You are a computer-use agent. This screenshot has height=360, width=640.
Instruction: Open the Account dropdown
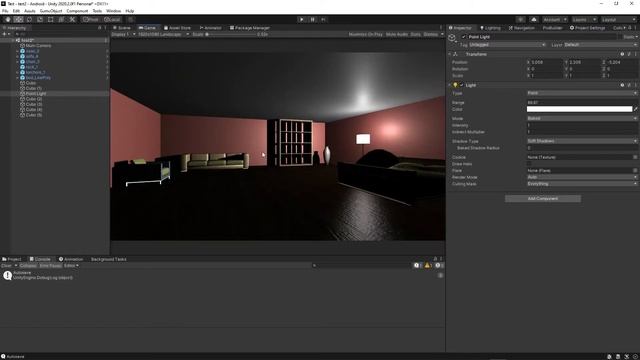point(554,20)
